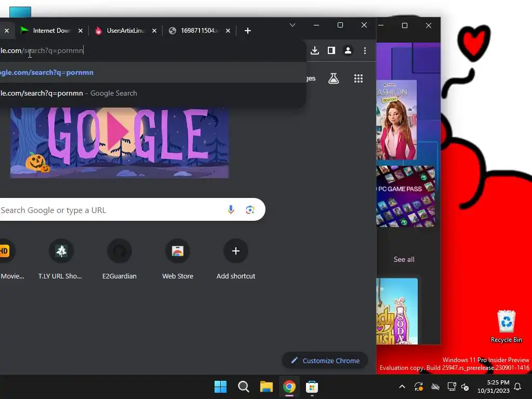Open Chrome three-dot menu

click(x=365, y=50)
